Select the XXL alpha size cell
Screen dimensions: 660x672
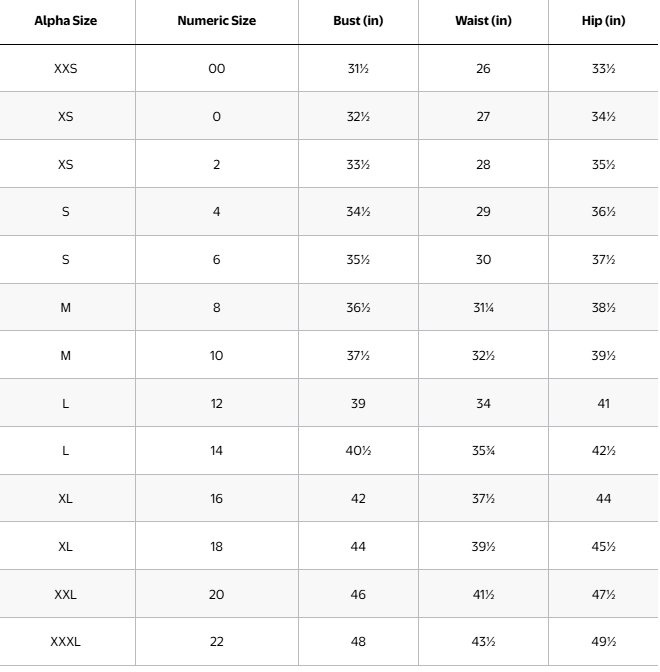(x=66, y=594)
